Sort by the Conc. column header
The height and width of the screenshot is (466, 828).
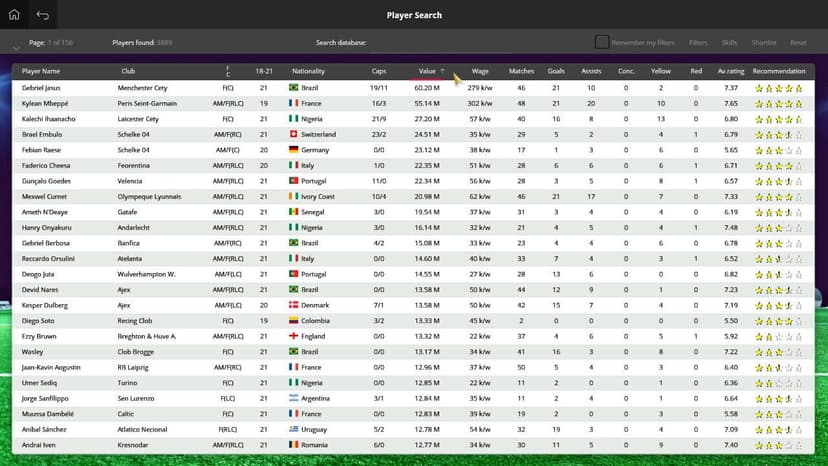pos(626,71)
